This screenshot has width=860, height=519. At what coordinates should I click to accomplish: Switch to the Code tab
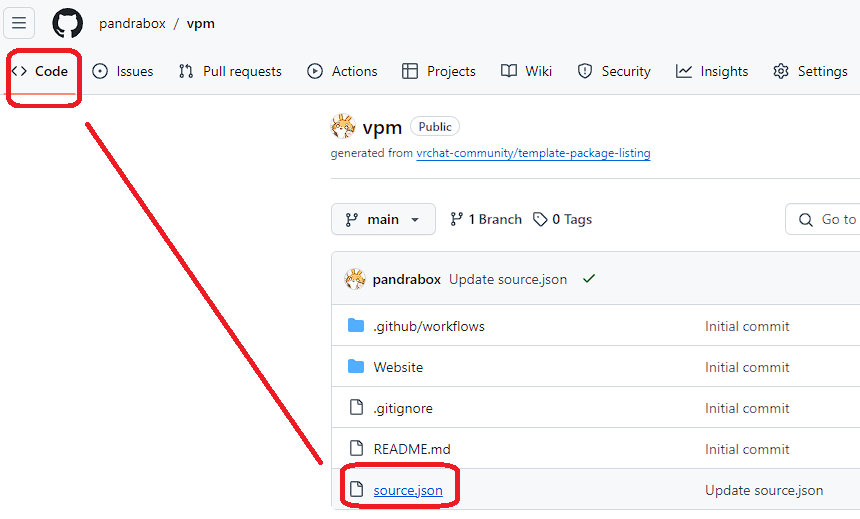point(41,71)
